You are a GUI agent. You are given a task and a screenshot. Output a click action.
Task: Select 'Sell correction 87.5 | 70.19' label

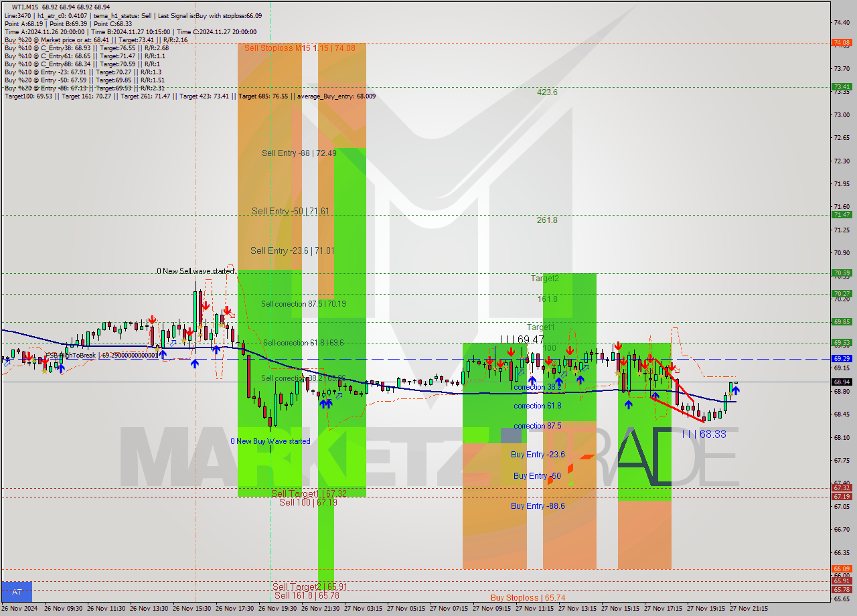tap(303, 304)
